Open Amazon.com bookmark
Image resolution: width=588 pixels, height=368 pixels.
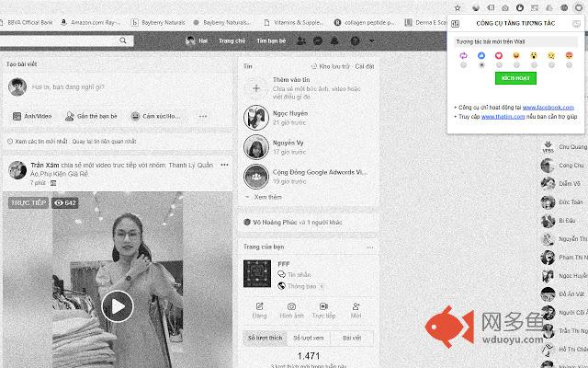coord(90,22)
